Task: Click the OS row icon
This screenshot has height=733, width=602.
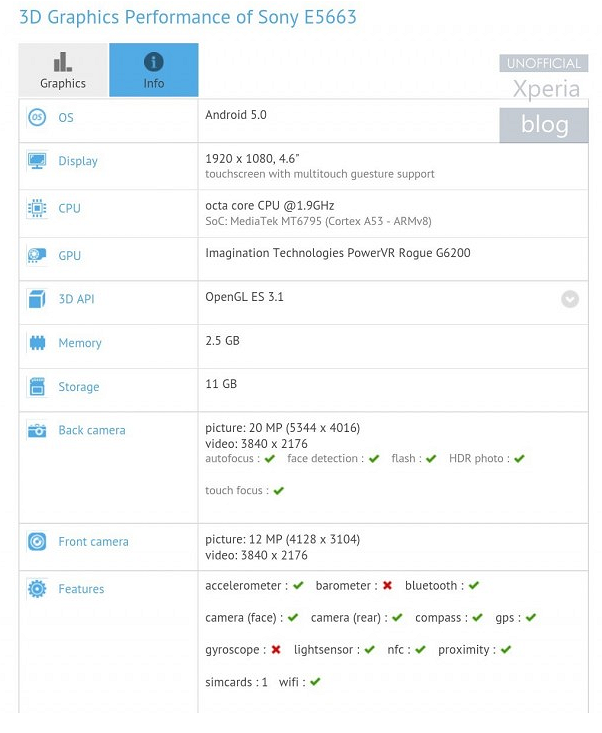Action: coord(37,118)
